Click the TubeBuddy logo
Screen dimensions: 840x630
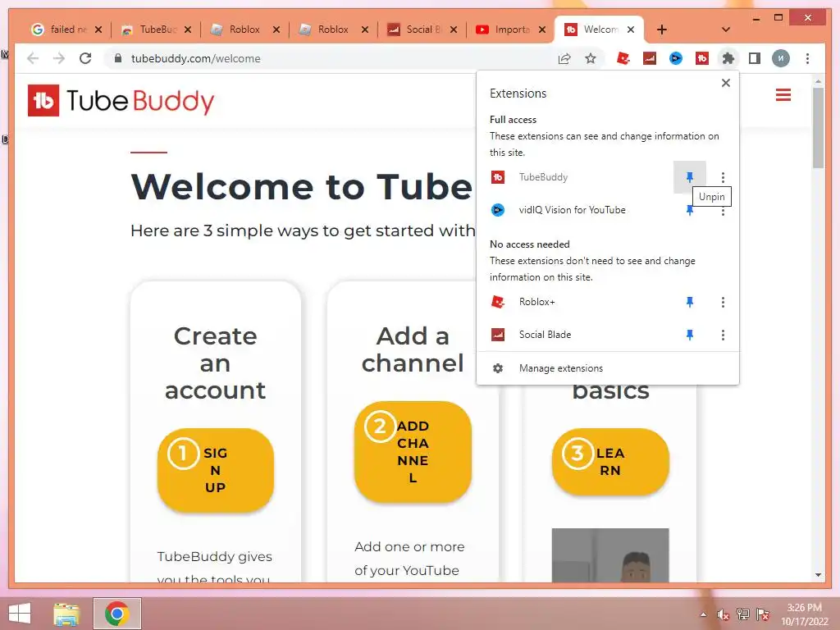click(121, 100)
